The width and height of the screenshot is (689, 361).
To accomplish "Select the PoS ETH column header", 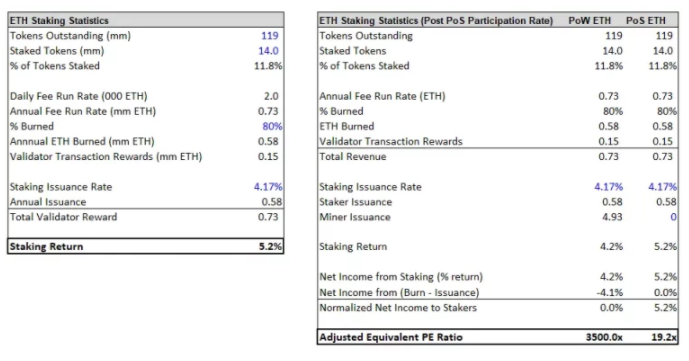I will tap(645, 21).
